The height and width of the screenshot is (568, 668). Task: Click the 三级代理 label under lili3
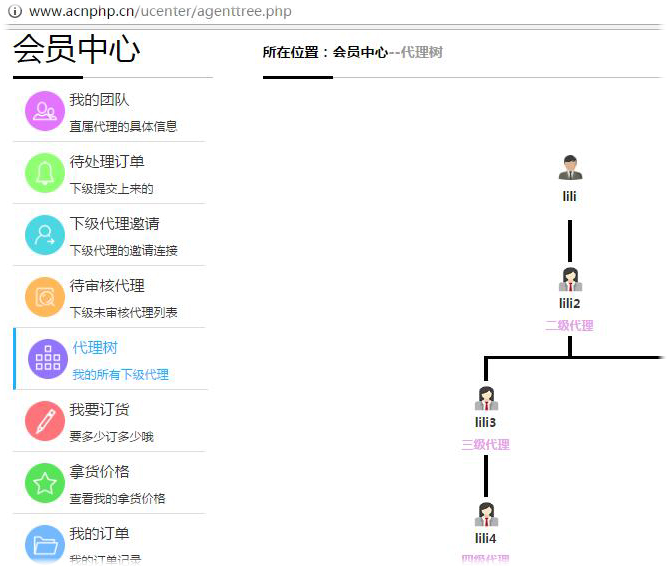(x=485, y=444)
